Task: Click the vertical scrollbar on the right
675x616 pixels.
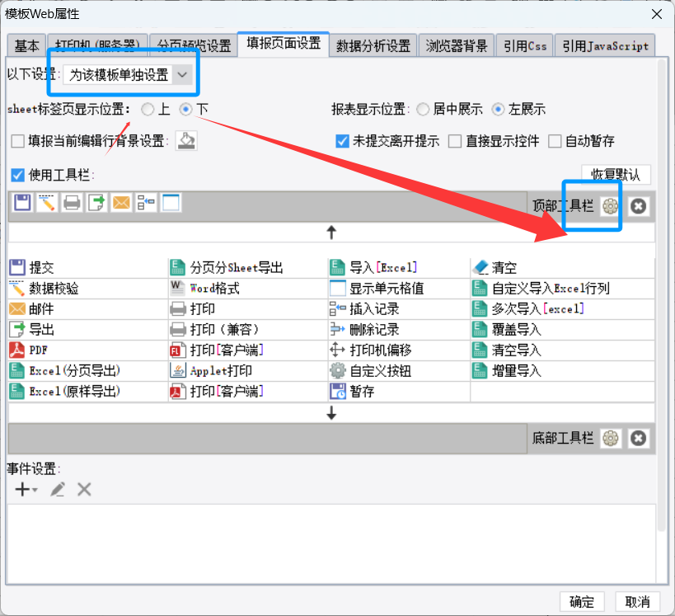Action: (x=662, y=295)
